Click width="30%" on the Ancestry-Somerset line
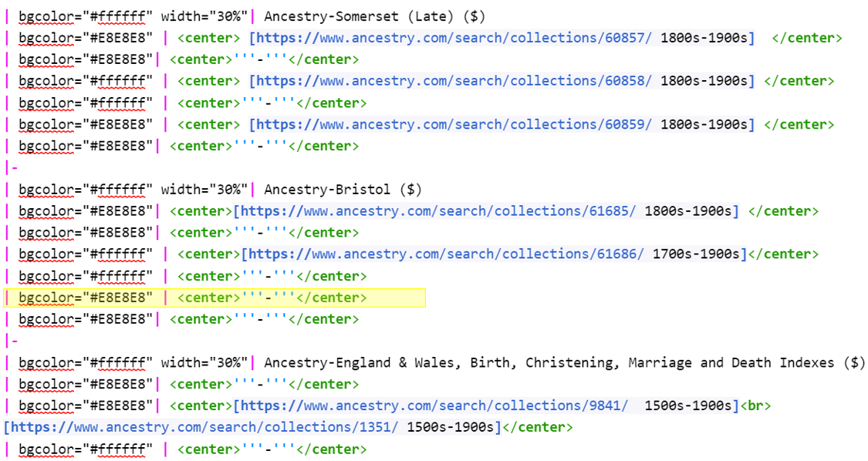868x461 pixels. [204, 17]
